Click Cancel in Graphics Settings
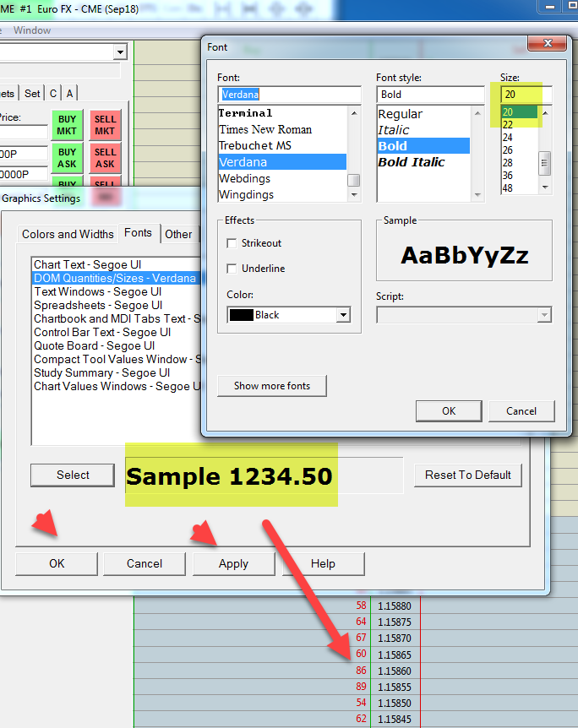Viewport: 578px width, 728px height. click(144, 563)
